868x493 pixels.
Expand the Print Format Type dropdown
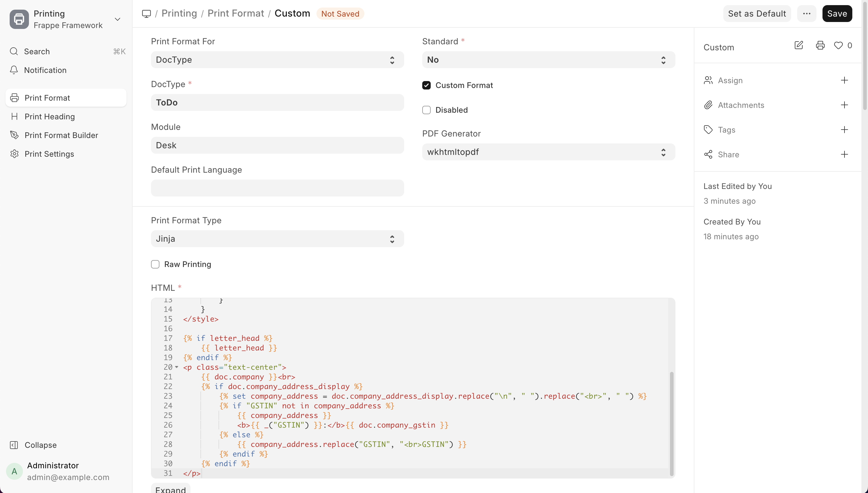[277, 239]
